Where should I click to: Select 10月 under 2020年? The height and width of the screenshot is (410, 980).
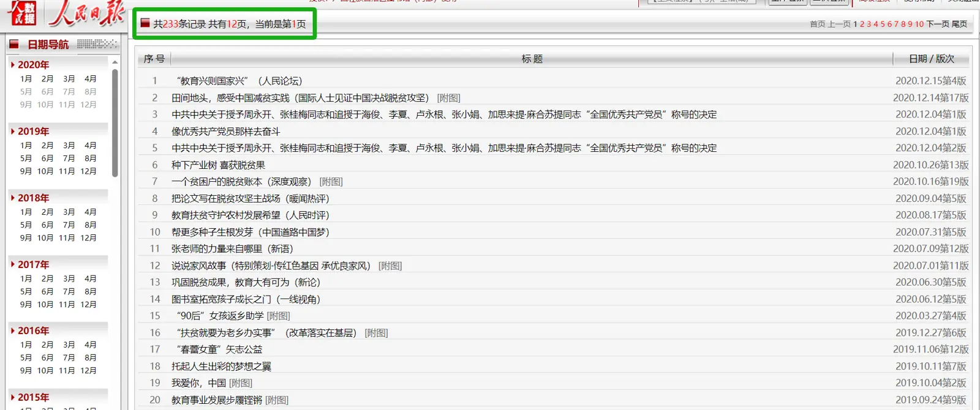coord(45,105)
